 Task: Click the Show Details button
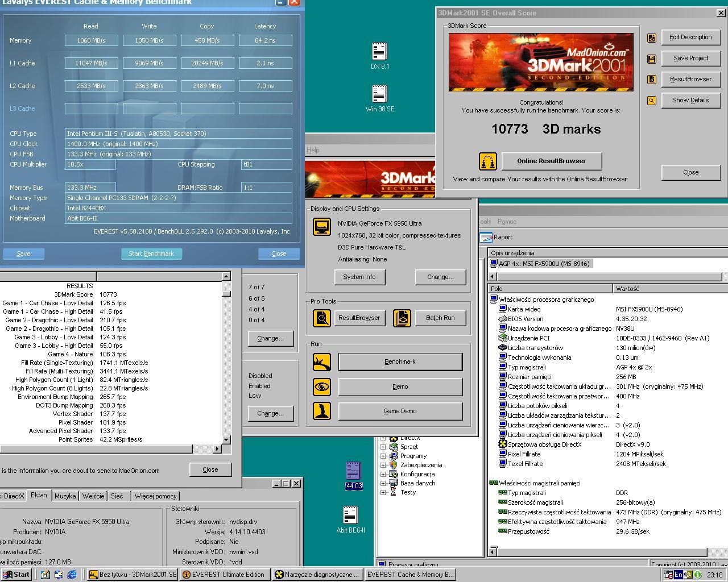pyautogui.click(x=690, y=100)
